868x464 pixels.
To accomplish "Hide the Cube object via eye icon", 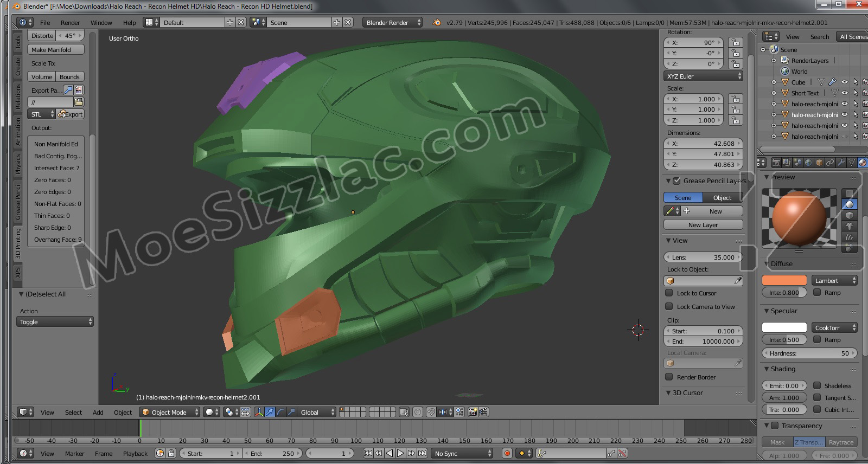I will pyautogui.click(x=845, y=82).
